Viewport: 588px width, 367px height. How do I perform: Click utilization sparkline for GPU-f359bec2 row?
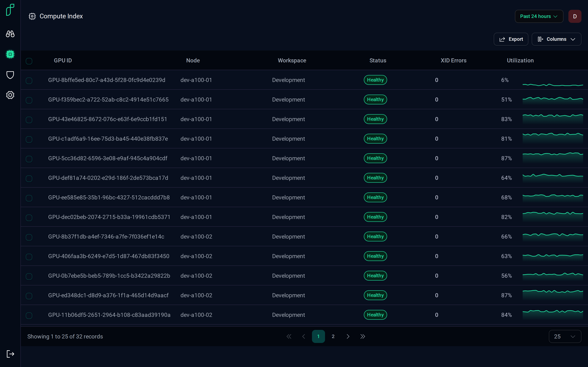click(x=553, y=100)
